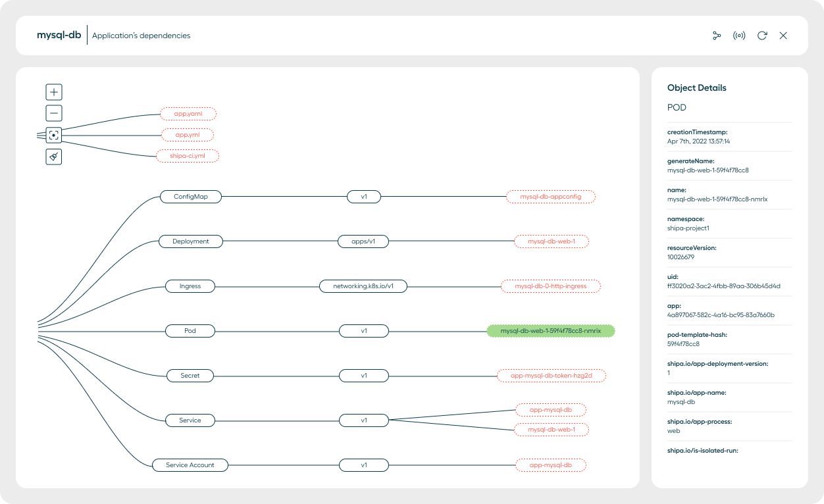Click the clear graph broom icon
This screenshot has width=824, height=504.
54,157
